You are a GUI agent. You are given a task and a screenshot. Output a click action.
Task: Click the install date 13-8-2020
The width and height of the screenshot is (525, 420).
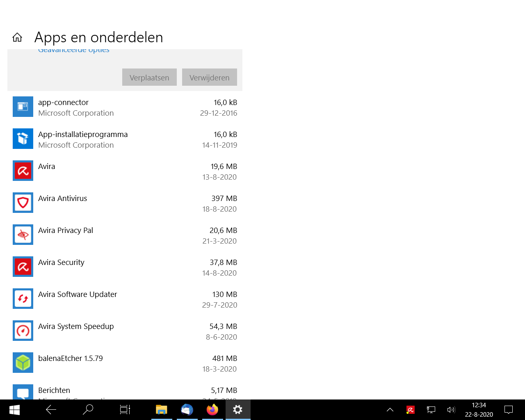coord(220,177)
